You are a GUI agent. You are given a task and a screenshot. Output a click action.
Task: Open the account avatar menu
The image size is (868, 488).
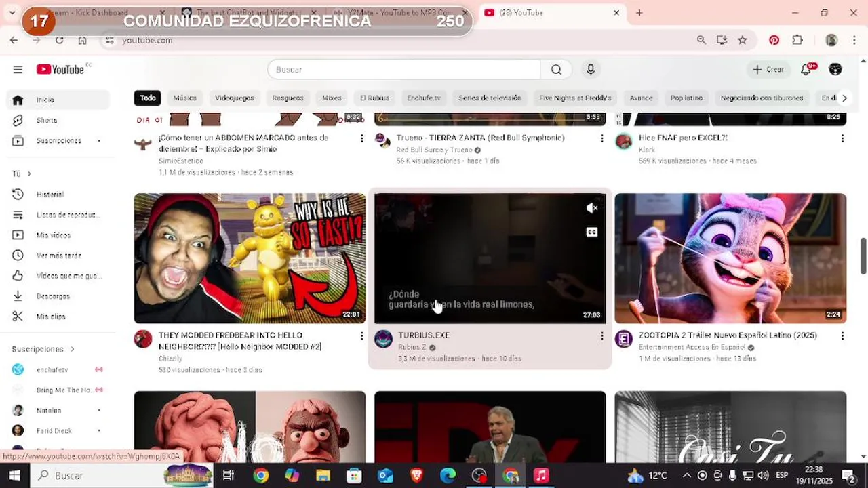coord(835,69)
